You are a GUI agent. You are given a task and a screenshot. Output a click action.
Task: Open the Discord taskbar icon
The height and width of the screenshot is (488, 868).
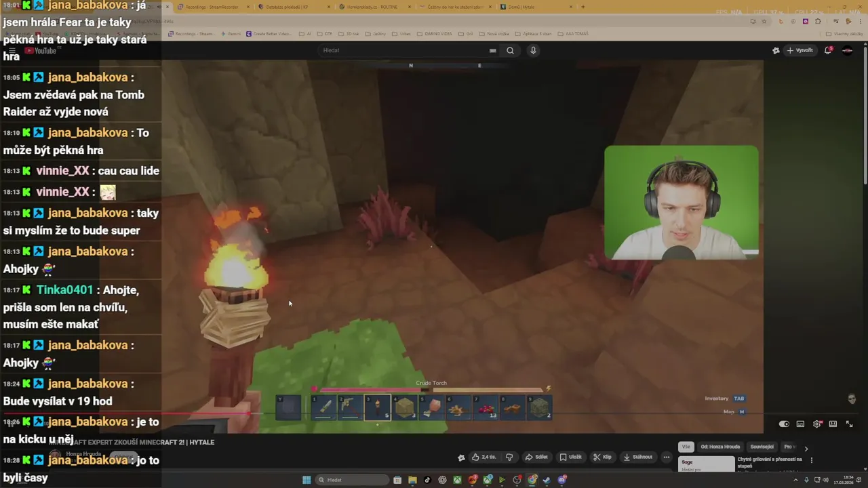coord(562,480)
